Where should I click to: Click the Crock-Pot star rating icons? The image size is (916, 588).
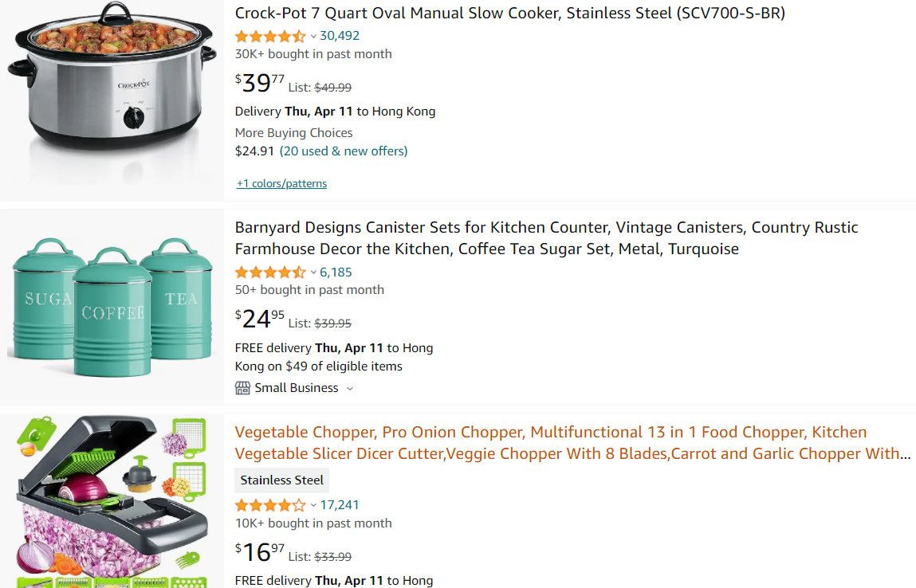[269, 36]
